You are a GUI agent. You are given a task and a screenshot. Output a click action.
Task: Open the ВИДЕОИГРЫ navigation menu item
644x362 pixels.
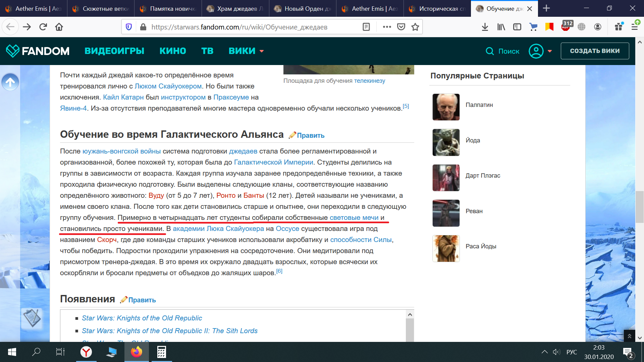coord(114,51)
